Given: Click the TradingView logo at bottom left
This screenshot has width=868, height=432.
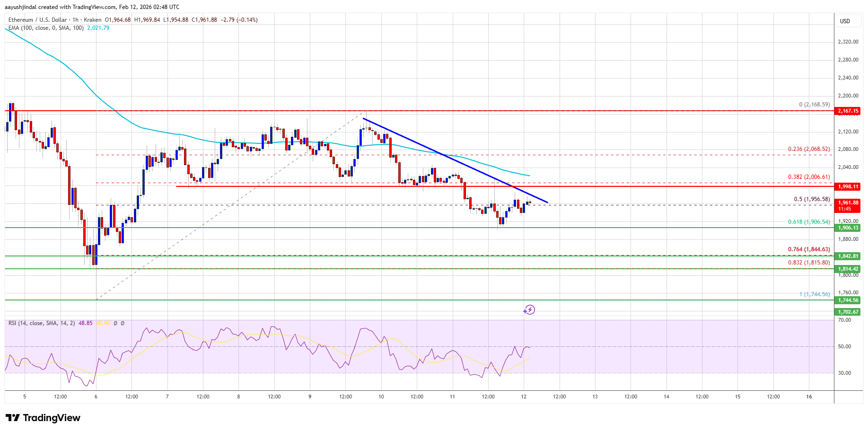Looking at the screenshot, I should pos(43,418).
